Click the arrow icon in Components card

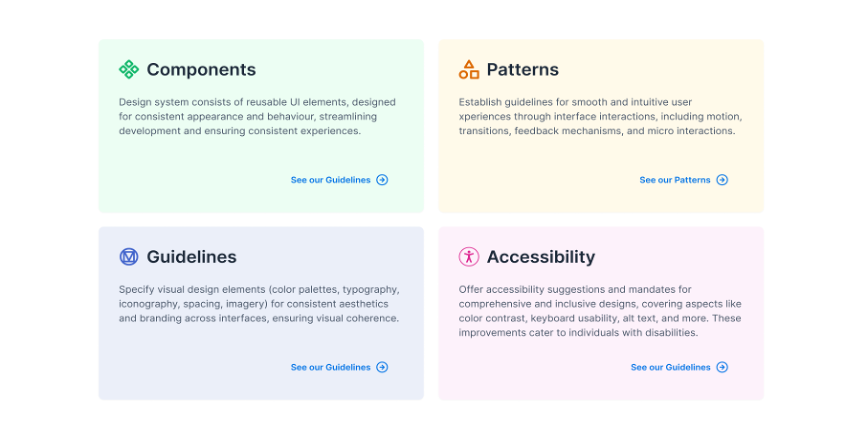click(382, 180)
